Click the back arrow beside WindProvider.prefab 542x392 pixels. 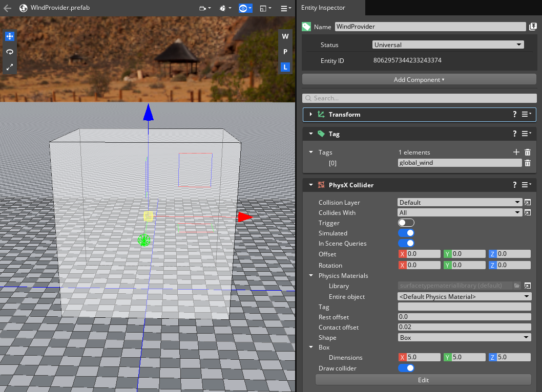click(x=8, y=8)
